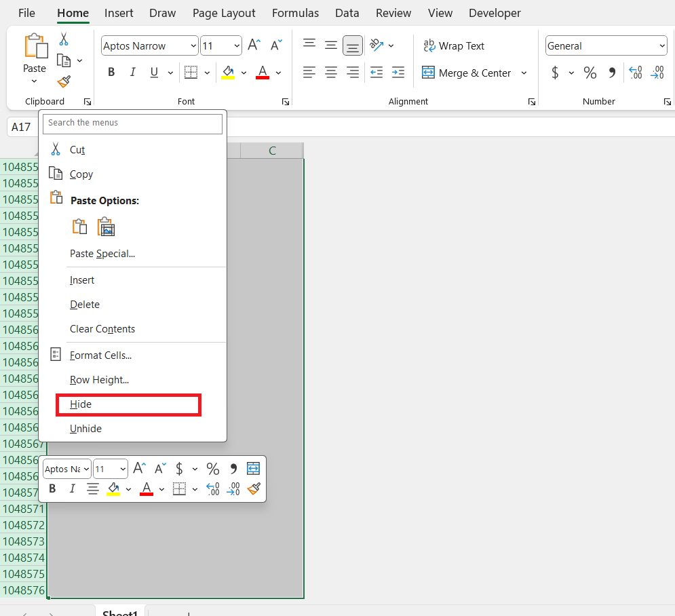
Task: Toggle Bold in the ribbon Font group
Action: pos(111,73)
